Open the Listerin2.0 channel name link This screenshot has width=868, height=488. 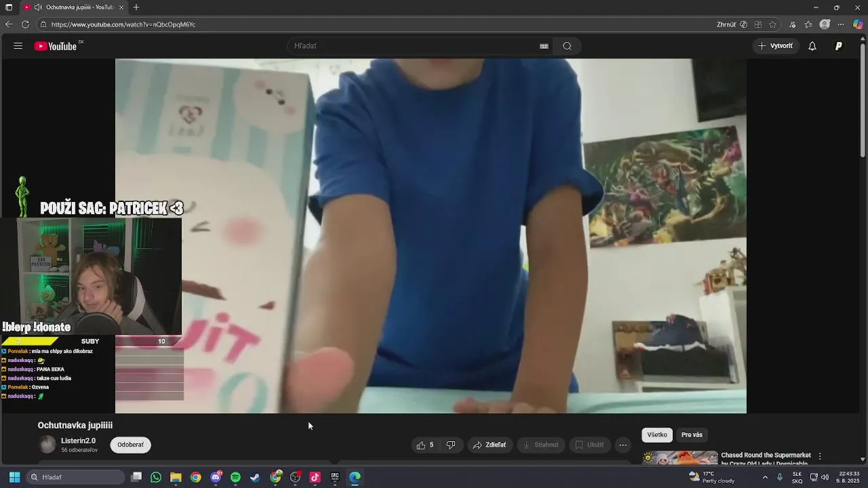pyautogui.click(x=78, y=441)
